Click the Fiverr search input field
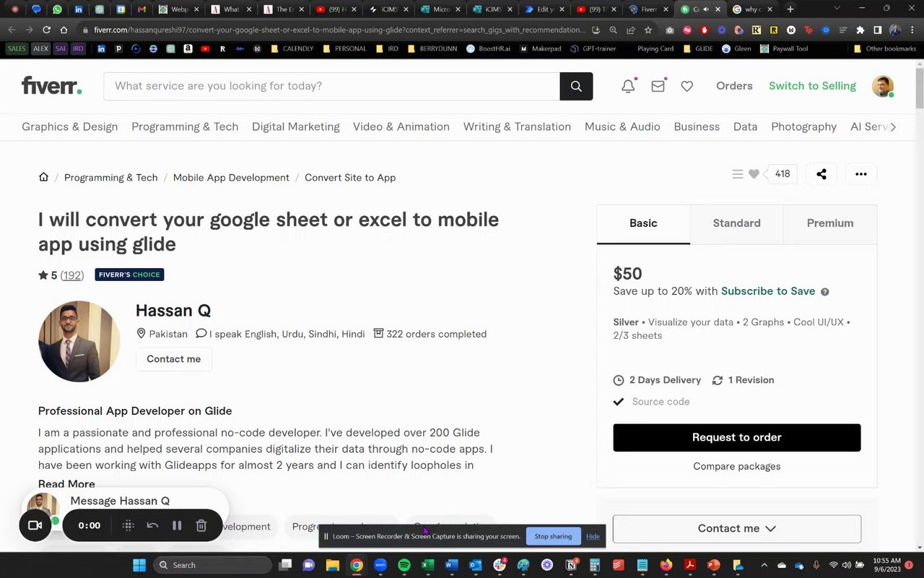This screenshot has height=578, width=924. point(331,86)
